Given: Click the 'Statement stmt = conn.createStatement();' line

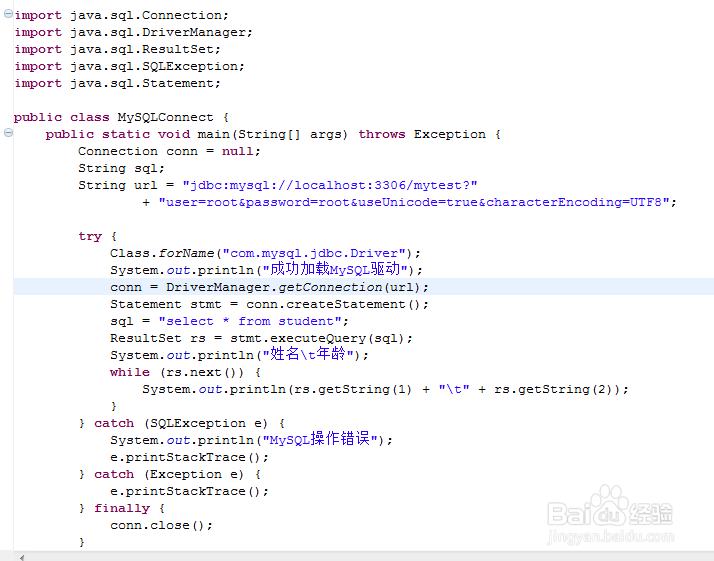Looking at the screenshot, I should coord(269,304).
